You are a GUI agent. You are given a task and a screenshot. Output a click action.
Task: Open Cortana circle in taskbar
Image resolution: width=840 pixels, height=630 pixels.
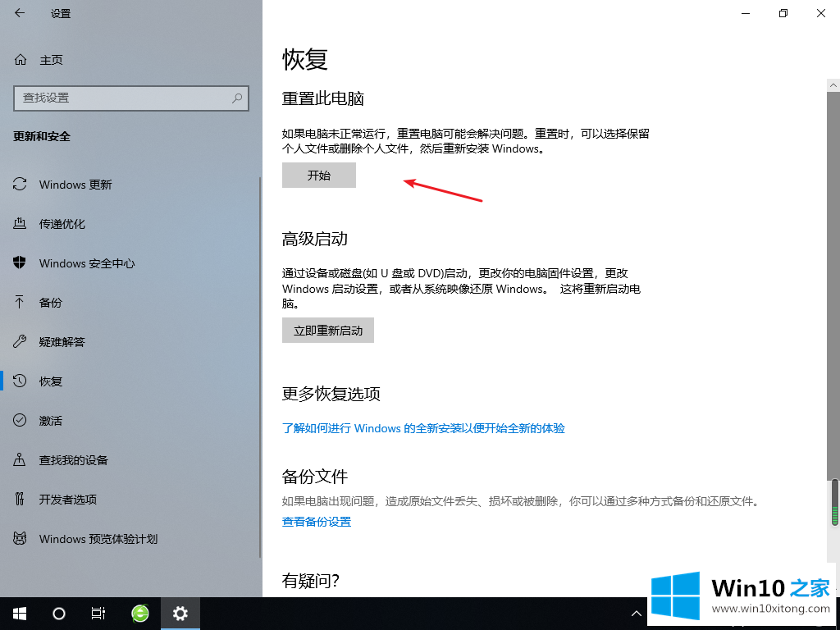(59, 614)
